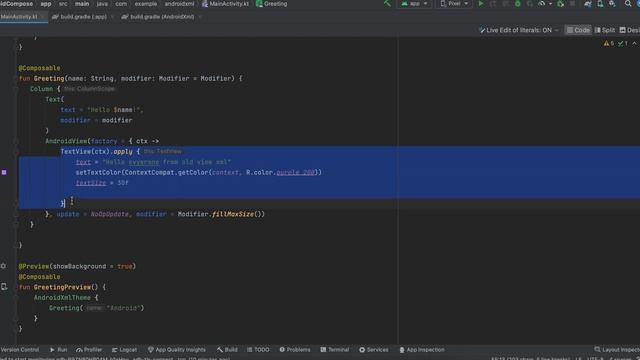Close the build.gradle (:app) tab

pyautogui.click(x=112, y=17)
